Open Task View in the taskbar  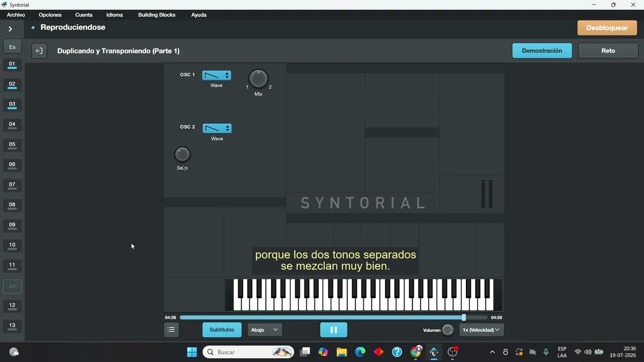305,352
